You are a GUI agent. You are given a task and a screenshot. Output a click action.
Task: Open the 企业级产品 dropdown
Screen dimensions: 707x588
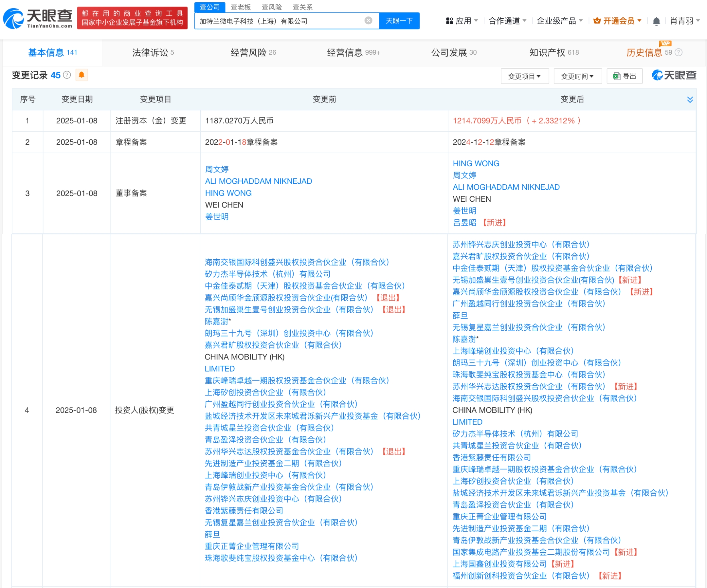559,21
